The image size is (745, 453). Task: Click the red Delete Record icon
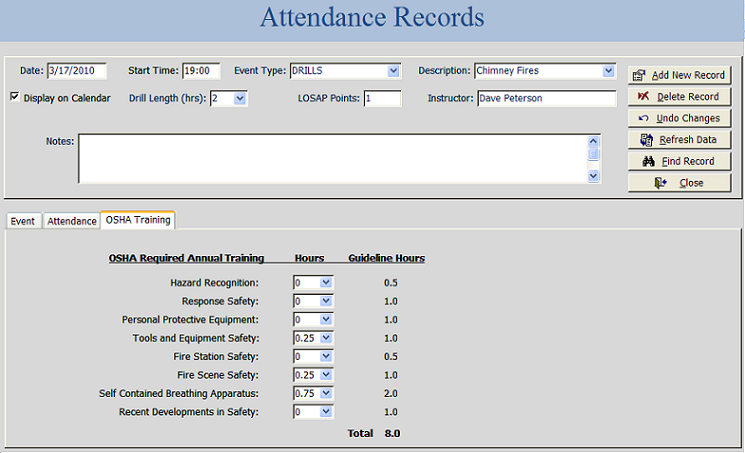pos(643,97)
